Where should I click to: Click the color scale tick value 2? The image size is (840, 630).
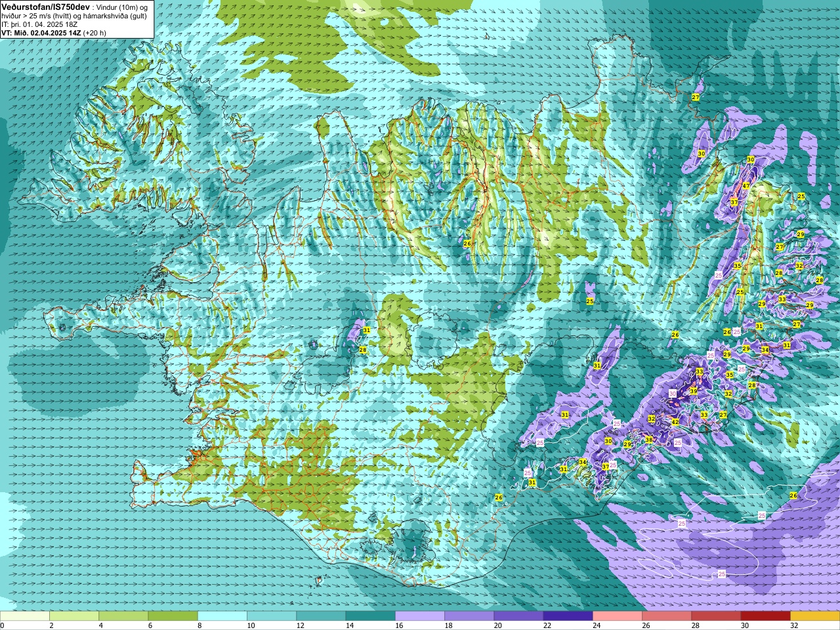pos(51,625)
